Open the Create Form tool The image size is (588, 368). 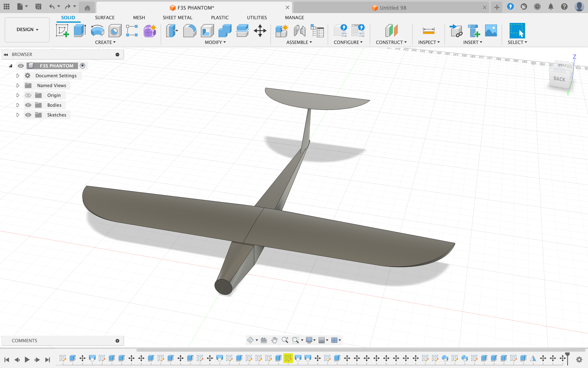click(150, 31)
